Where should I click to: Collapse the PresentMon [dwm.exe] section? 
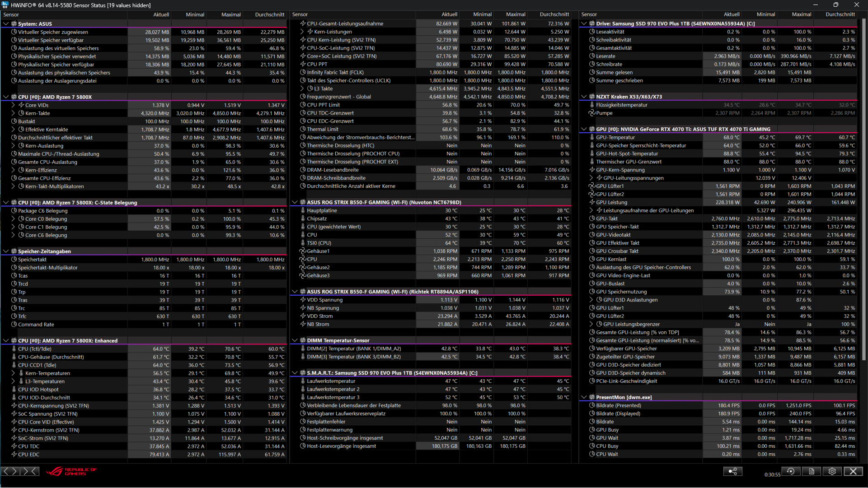[x=584, y=397]
